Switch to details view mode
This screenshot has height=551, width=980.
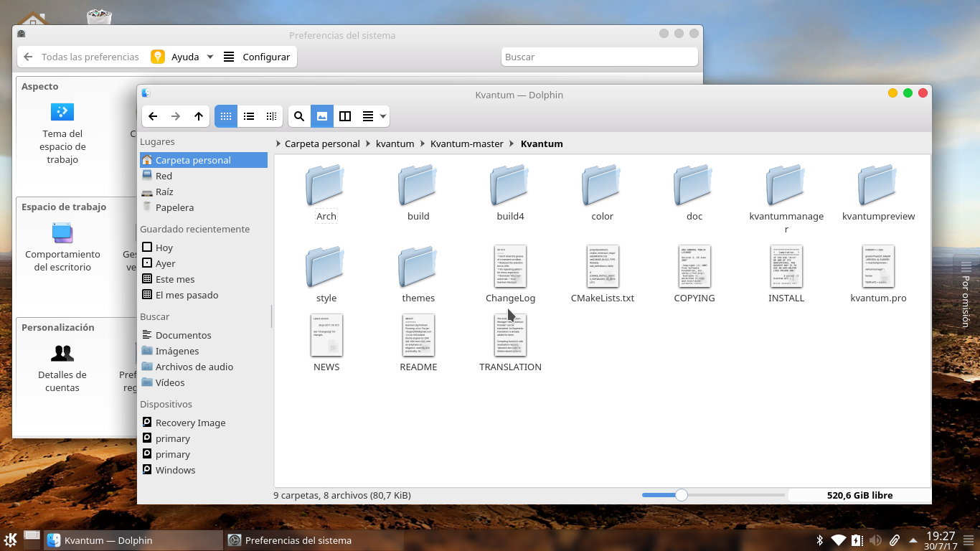coord(271,116)
